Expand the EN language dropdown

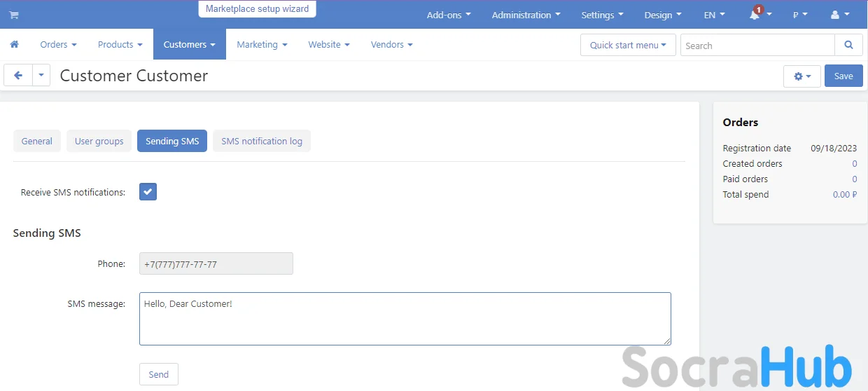[714, 15]
